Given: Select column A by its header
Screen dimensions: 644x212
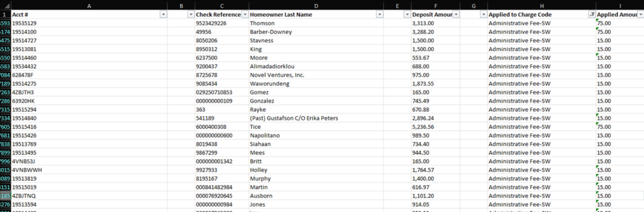Looking at the screenshot, I should tap(89, 6).
